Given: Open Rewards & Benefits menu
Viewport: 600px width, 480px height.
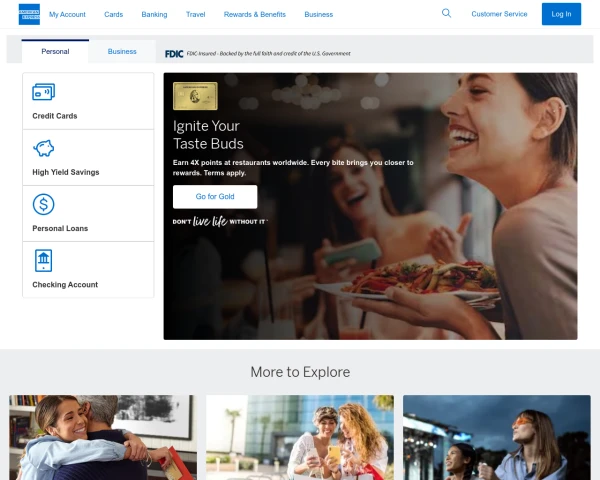Looking at the screenshot, I should coord(255,15).
